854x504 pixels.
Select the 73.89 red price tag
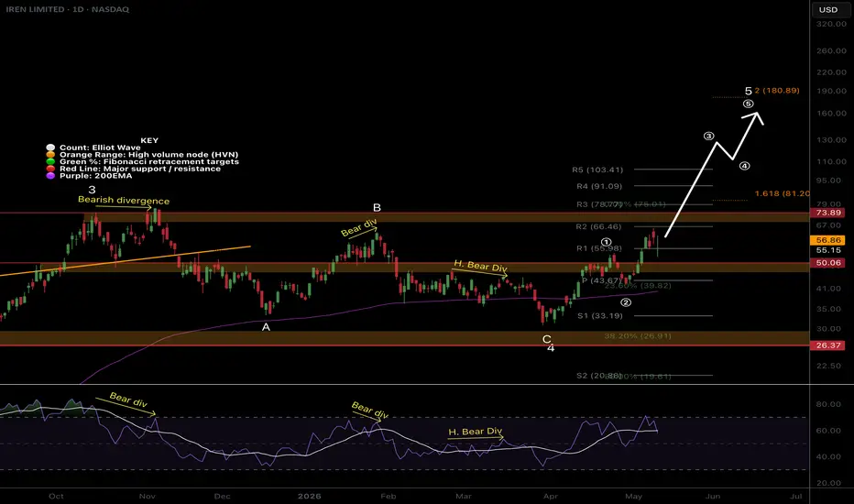pyautogui.click(x=828, y=213)
